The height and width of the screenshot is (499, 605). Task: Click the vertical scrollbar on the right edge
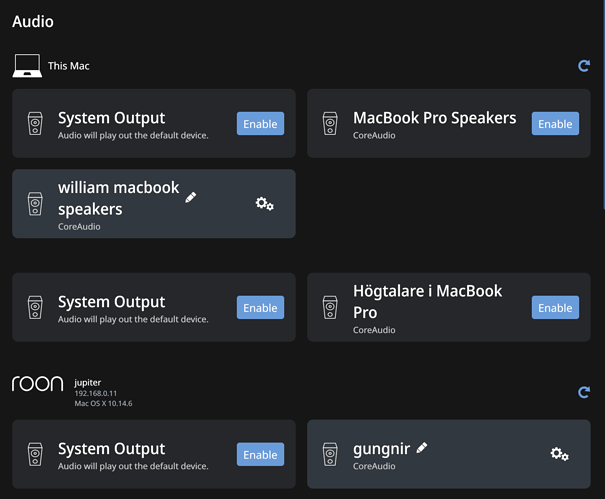[603, 104]
